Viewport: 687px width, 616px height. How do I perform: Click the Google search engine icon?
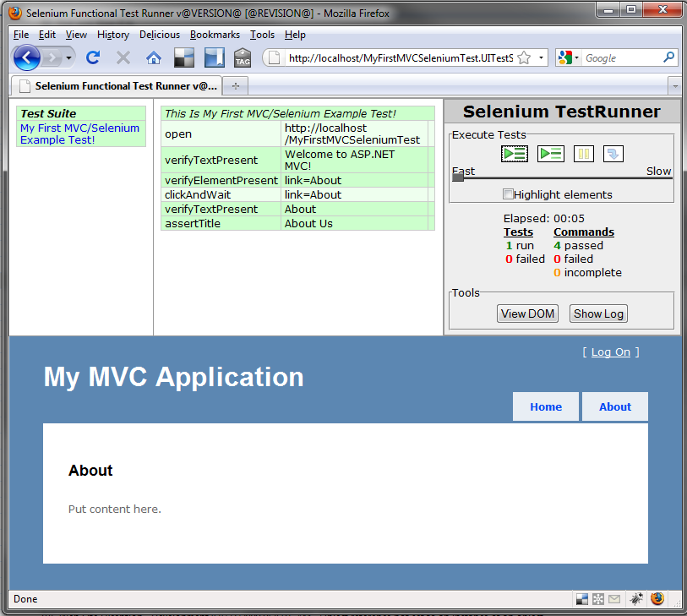tap(565, 57)
